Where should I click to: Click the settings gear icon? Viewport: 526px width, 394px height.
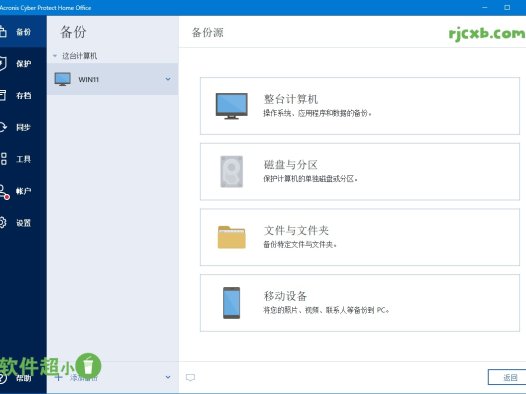pyautogui.click(x=3, y=222)
